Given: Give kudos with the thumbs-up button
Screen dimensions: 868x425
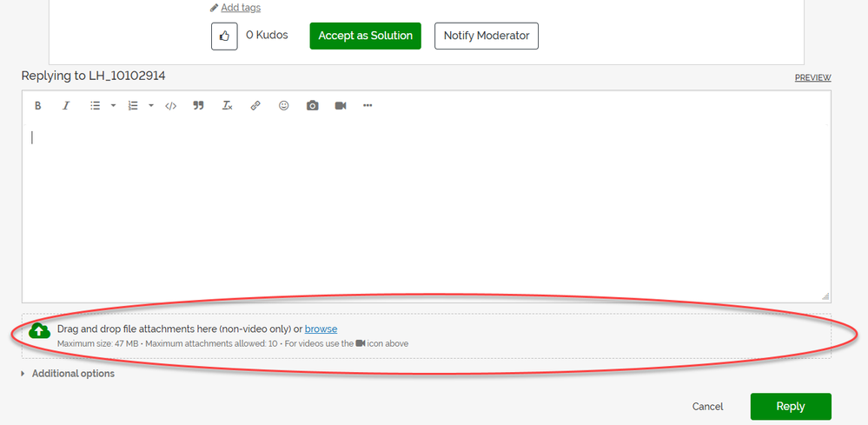Looking at the screenshot, I should [x=224, y=36].
